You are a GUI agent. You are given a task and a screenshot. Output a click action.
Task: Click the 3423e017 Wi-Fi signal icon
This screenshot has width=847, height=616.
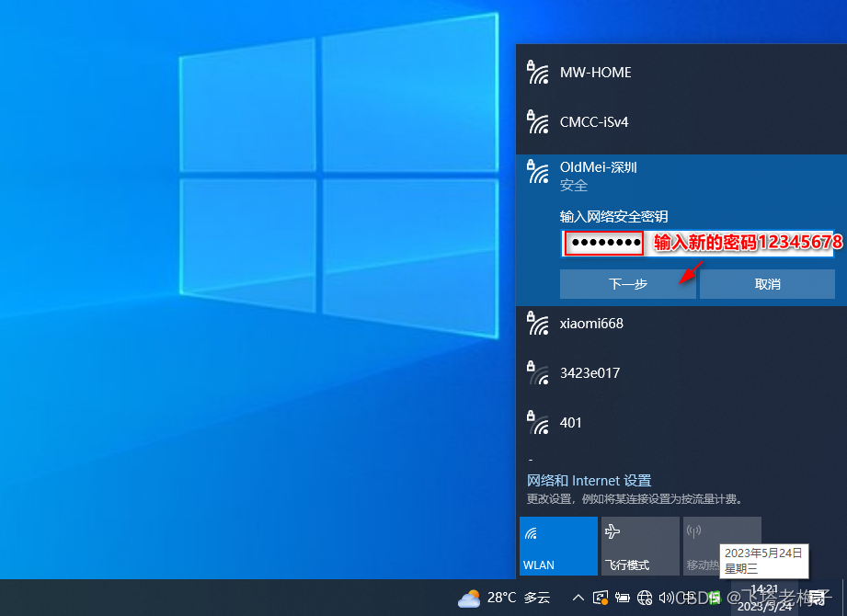pyautogui.click(x=537, y=373)
